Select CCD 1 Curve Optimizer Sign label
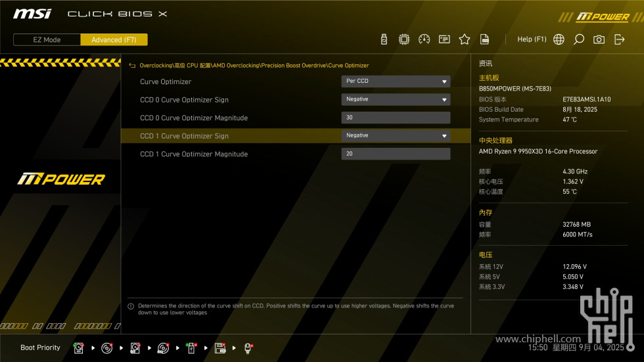The height and width of the screenshot is (362, 644). point(184,136)
